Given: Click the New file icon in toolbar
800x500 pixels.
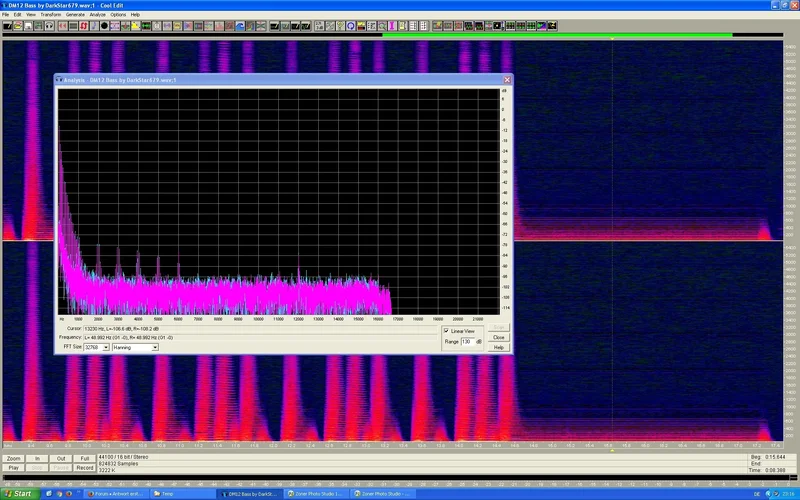Looking at the screenshot, I should click(x=7, y=25).
